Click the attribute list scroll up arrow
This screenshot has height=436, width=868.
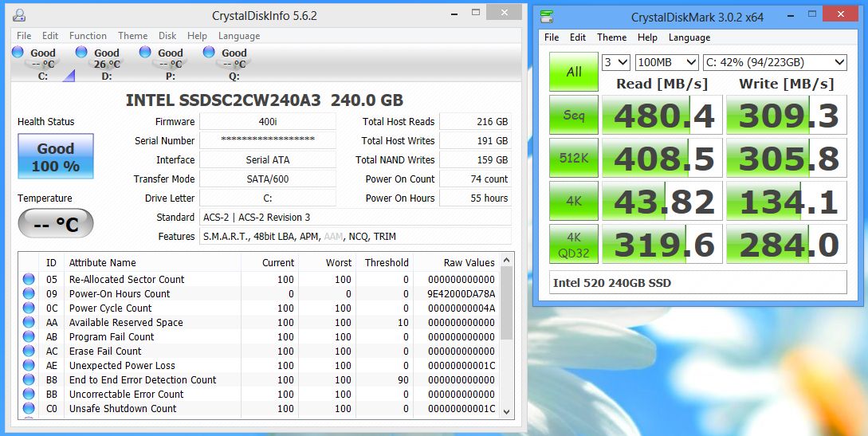pyautogui.click(x=506, y=261)
